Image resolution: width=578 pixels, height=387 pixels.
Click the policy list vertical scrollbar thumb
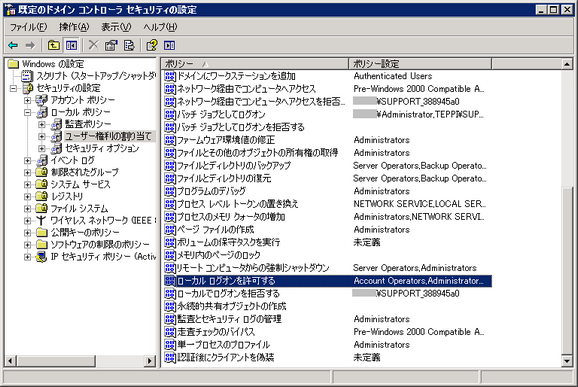click(x=567, y=271)
